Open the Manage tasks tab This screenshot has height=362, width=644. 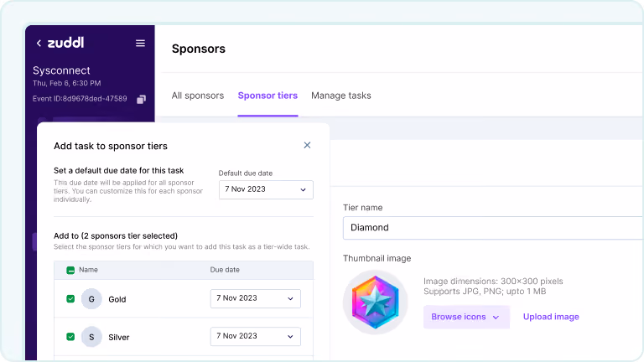(x=341, y=96)
